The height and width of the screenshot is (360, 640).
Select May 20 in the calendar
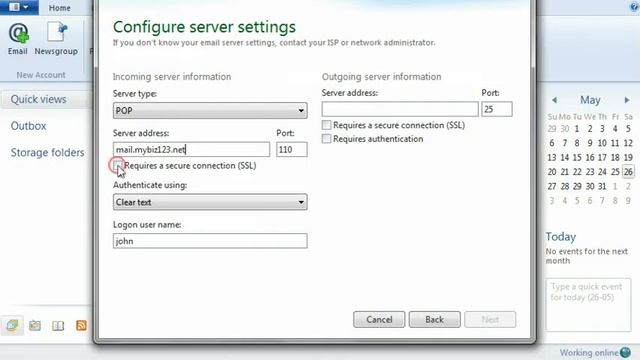tap(552, 172)
